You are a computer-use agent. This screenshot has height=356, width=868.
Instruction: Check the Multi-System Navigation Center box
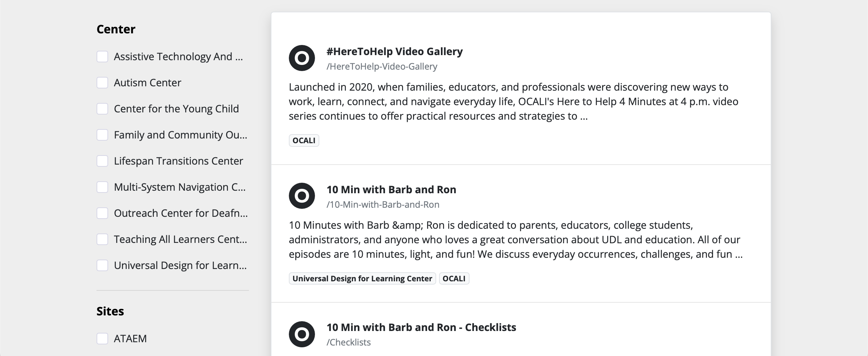(x=102, y=187)
